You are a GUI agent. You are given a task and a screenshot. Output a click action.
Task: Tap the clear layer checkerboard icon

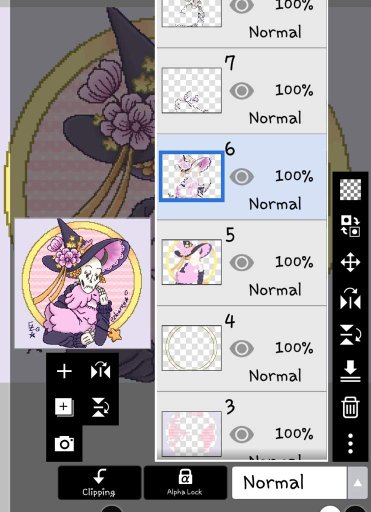[x=350, y=189]
